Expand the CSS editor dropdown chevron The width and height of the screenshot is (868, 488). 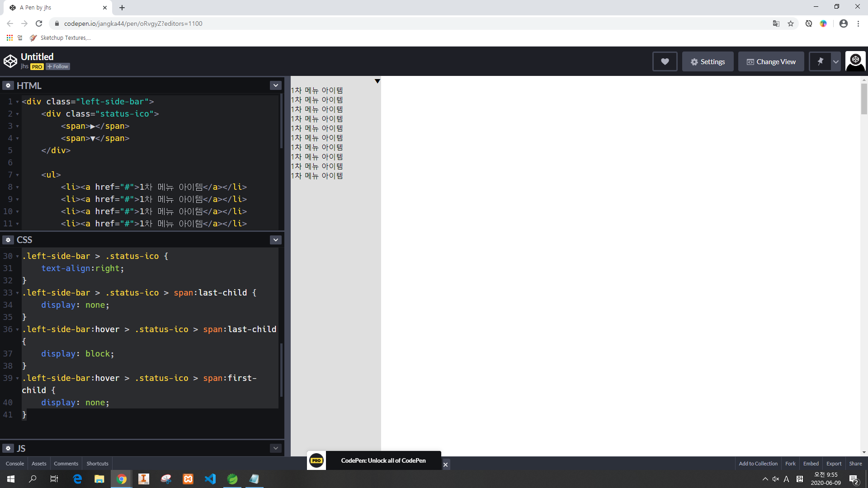tap(275, 240)
